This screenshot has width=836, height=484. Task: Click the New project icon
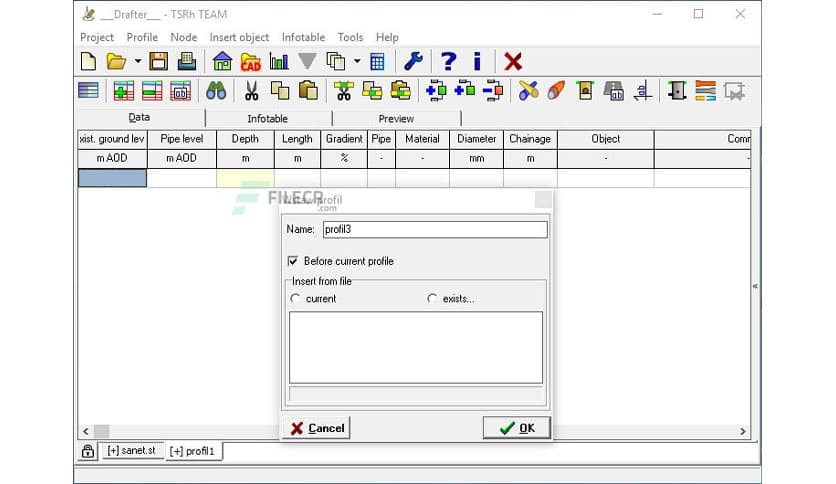[x=89, y=62]
